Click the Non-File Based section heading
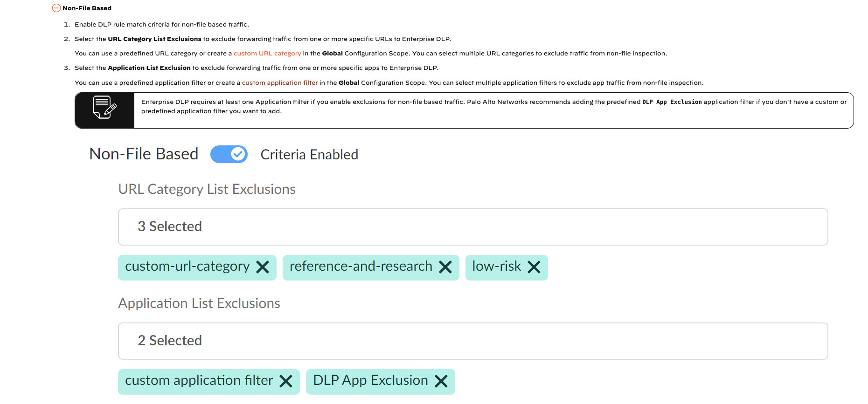Screen dimensions: 868x404 [x=87, y=8]
